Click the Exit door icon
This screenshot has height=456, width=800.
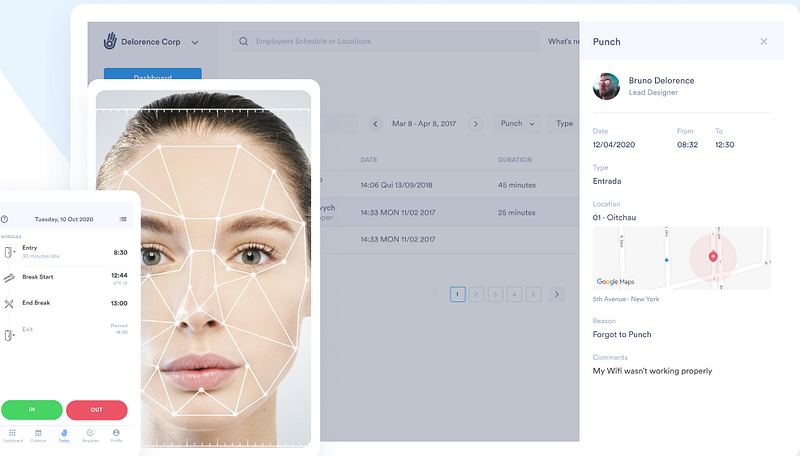click(9, 335)
